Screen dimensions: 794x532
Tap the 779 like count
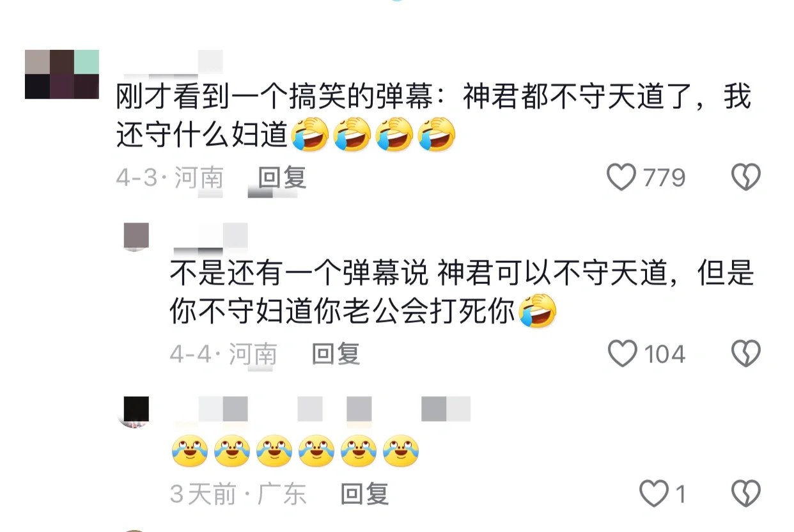[x=664, y=178]
